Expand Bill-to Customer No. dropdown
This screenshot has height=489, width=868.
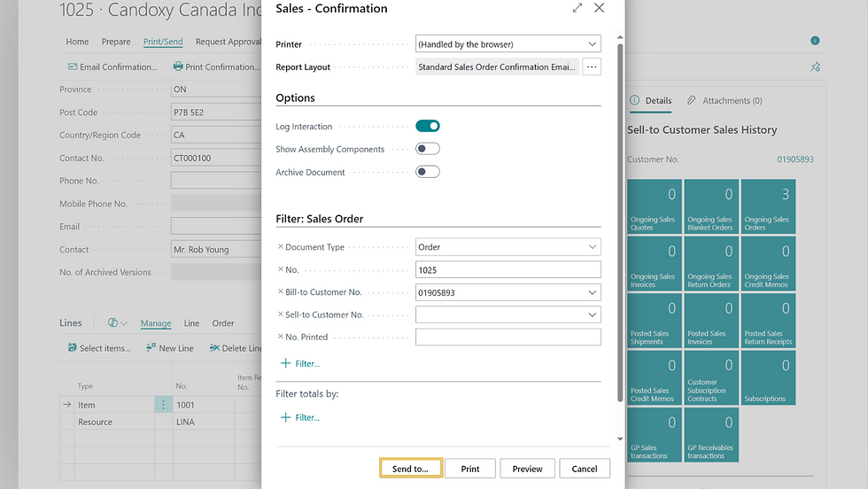point(592,292)
